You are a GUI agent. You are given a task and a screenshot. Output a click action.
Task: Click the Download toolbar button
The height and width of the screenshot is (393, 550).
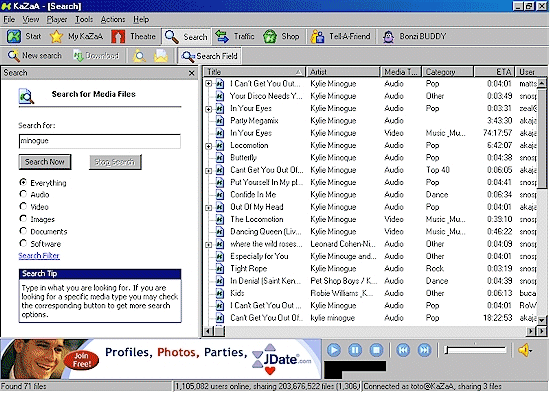pyautogui.click(x=96, y=56)
